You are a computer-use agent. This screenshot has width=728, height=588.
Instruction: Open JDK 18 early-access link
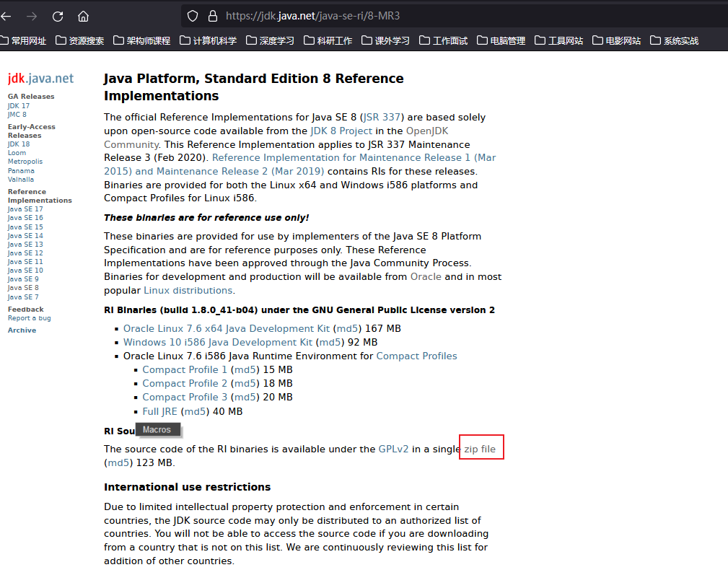pos(19,144)
